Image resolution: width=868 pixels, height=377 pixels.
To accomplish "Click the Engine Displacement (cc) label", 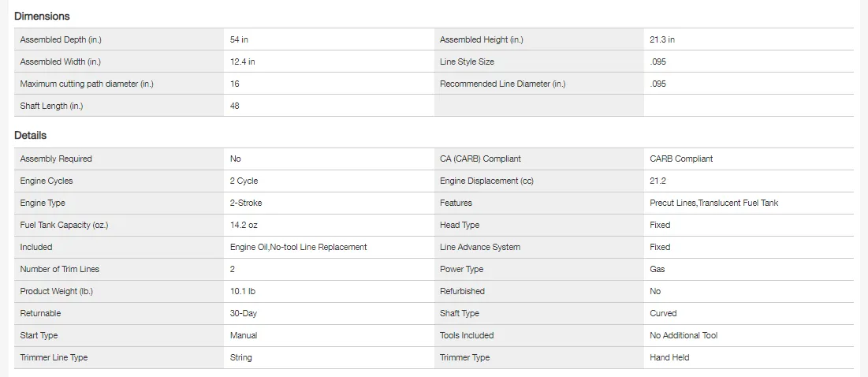I will tap(486, 181).
